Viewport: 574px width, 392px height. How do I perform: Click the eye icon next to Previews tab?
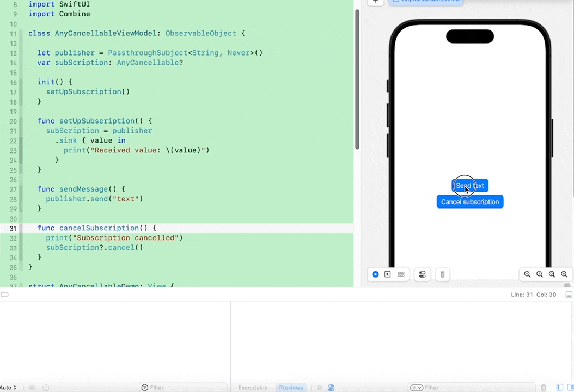coord(319,388)
